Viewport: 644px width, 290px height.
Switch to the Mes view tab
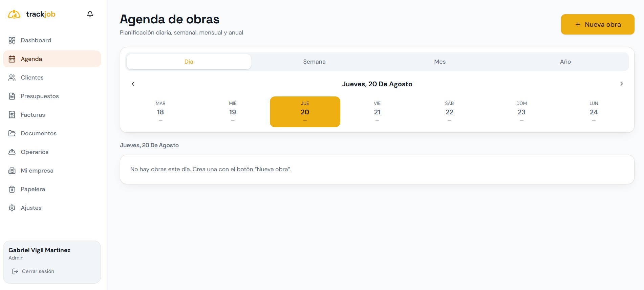point(440,62)
